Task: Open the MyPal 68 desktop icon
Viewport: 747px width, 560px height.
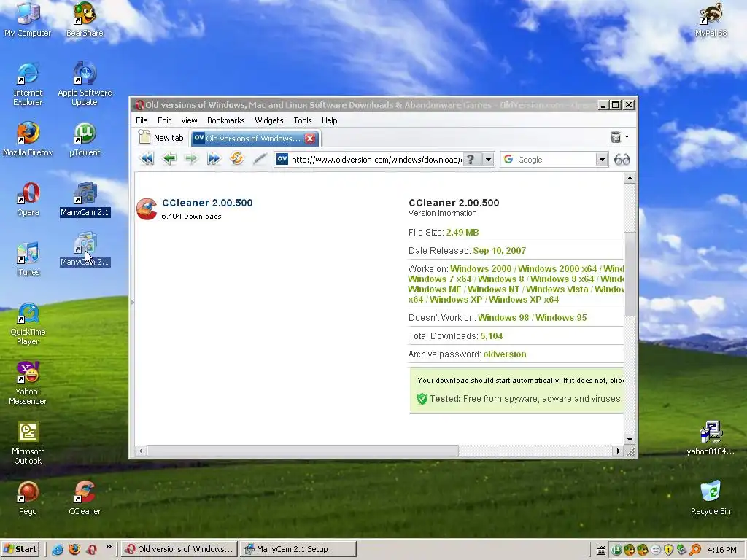Action: coord(711,19)
